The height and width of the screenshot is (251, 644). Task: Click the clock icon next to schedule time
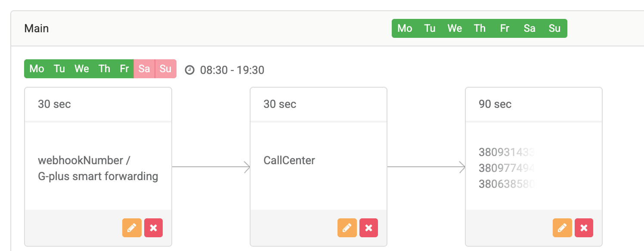190,70
